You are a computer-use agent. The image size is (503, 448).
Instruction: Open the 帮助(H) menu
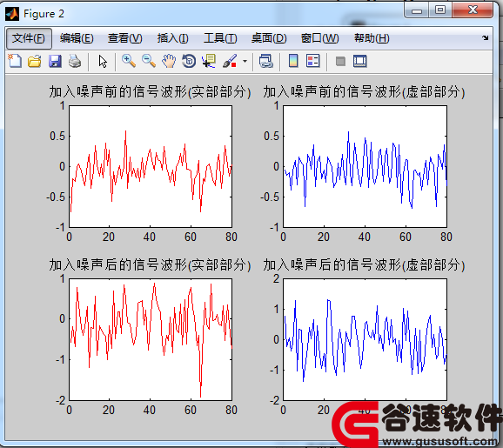(x=372, y=38)
